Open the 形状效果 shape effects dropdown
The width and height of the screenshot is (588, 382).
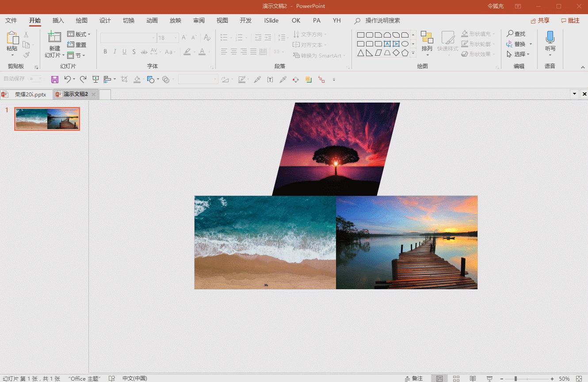[478, 54]
